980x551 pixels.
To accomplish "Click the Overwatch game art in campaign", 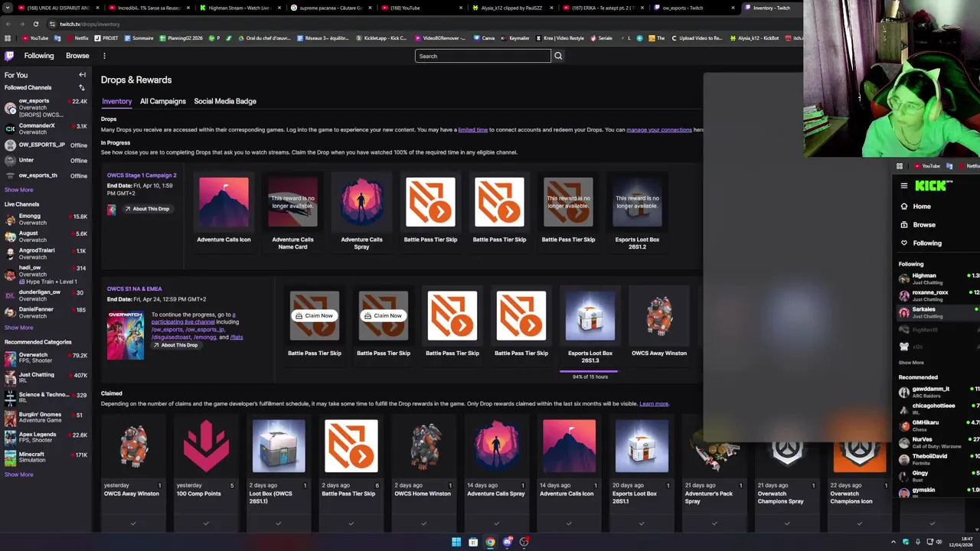I will [125, 334].
